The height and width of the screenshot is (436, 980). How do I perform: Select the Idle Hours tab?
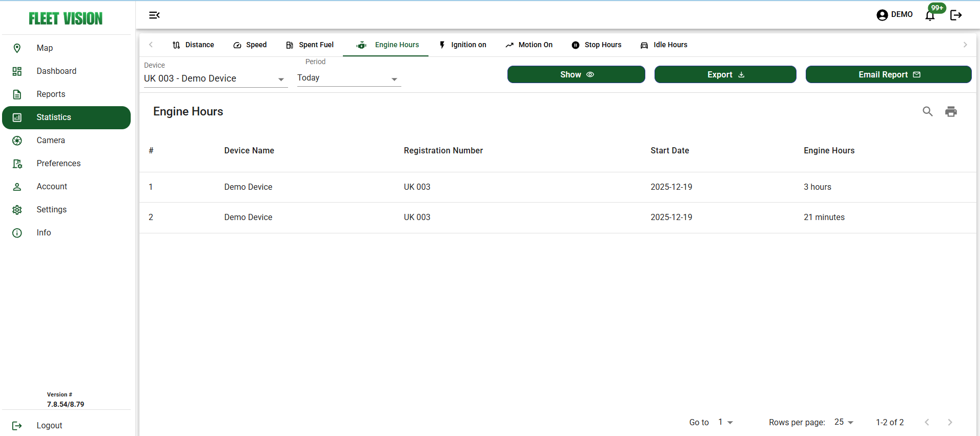click(664, 45)
